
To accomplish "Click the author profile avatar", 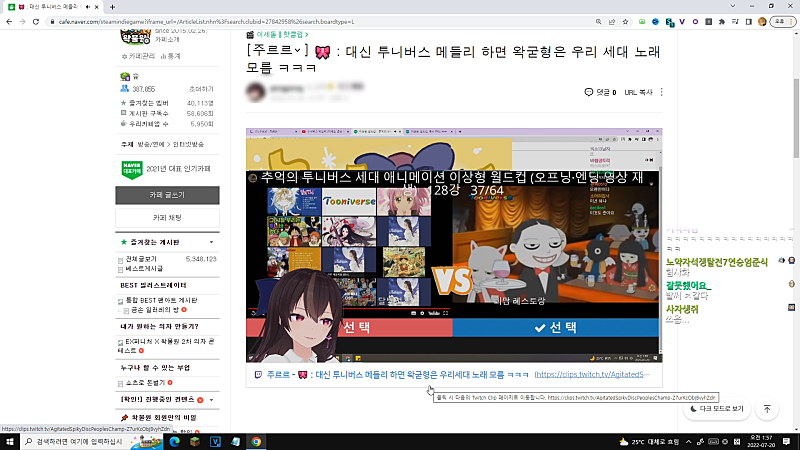I will (256, 91).
